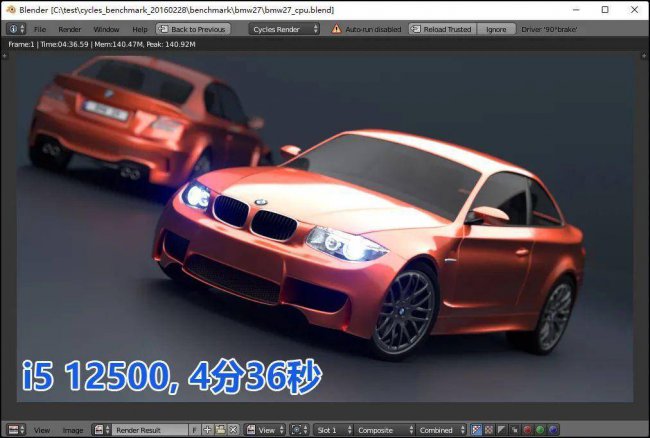Toggle the fake user F button

[194, 430]
